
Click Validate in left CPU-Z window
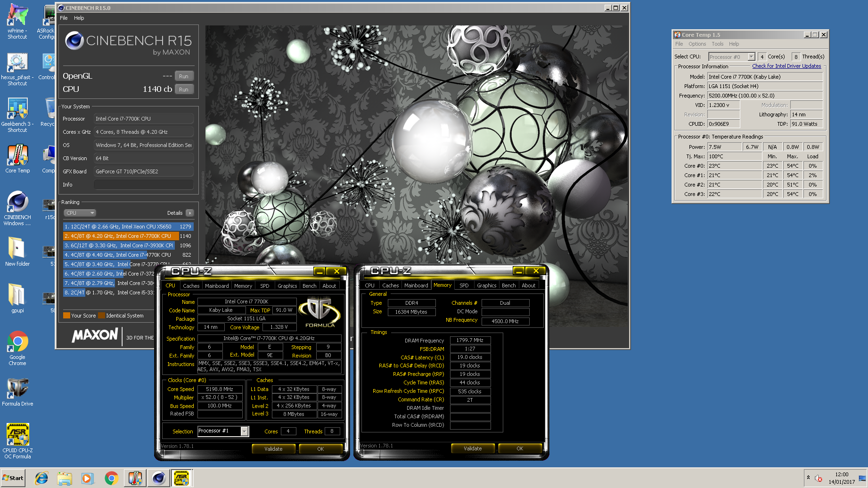[x=273, y=449]
